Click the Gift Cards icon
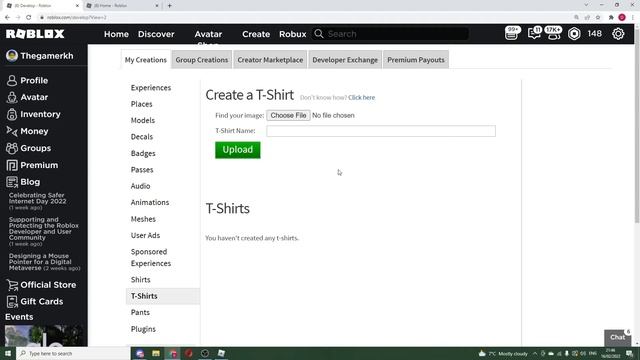Screen dimensions: 640x360 (x=12, y=302)
